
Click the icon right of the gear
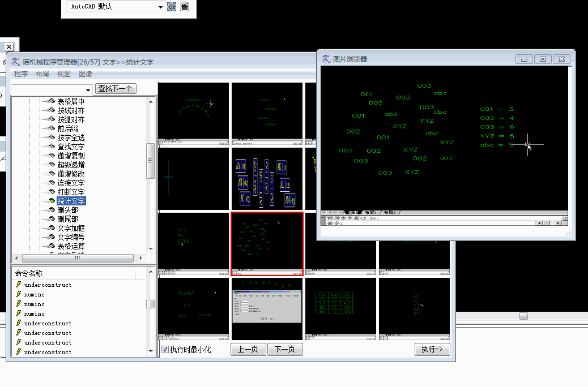pyautogui.click(x=185, y=7)
